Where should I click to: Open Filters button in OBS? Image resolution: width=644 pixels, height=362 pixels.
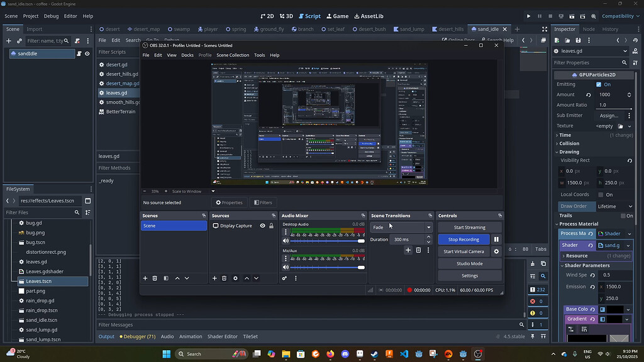[x=264, y=202]
